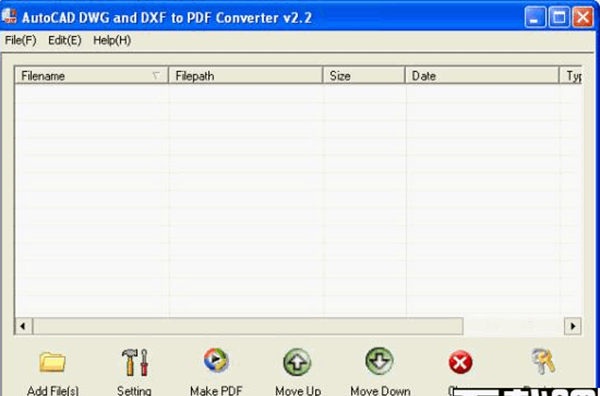Open the Help(H) menu

click(112, 40)
